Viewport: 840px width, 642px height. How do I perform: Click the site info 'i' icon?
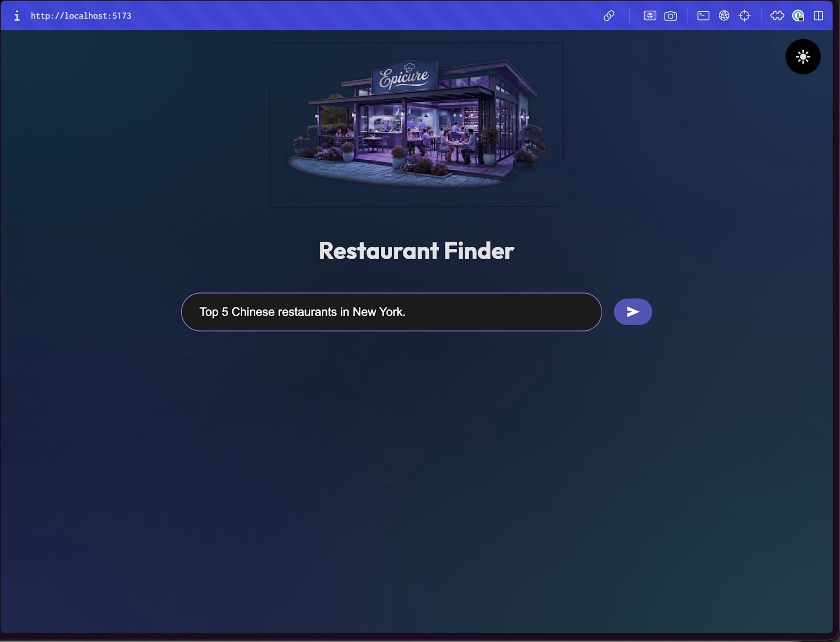pyautogui.click(x=17, y=16)
